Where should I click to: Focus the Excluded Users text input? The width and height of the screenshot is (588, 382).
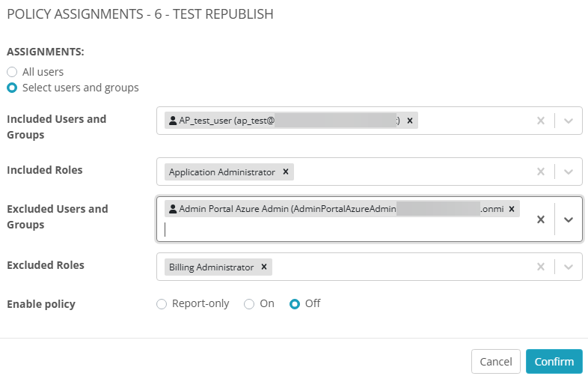tap(342, 229)
